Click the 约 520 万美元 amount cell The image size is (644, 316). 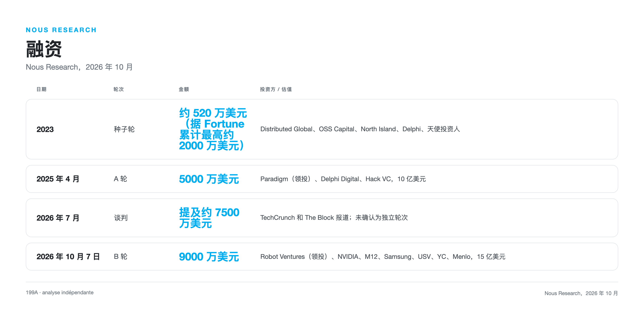pyautogui.click(x=213, y=129)
